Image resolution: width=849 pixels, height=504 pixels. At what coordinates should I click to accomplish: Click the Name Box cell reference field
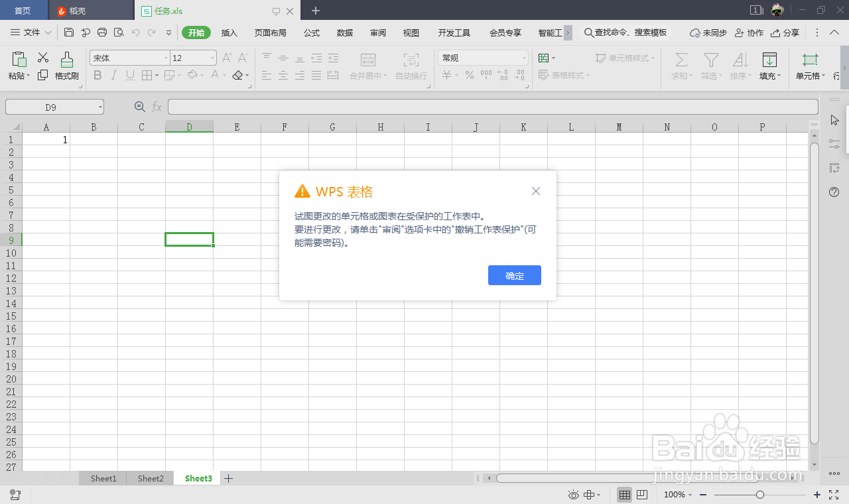click(x=50, y=106)
